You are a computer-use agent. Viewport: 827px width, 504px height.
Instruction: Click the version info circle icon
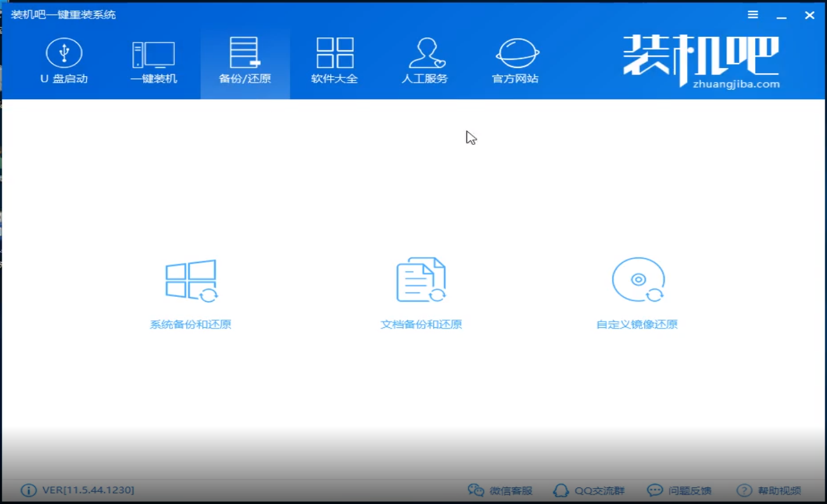[x=28, y=490]
